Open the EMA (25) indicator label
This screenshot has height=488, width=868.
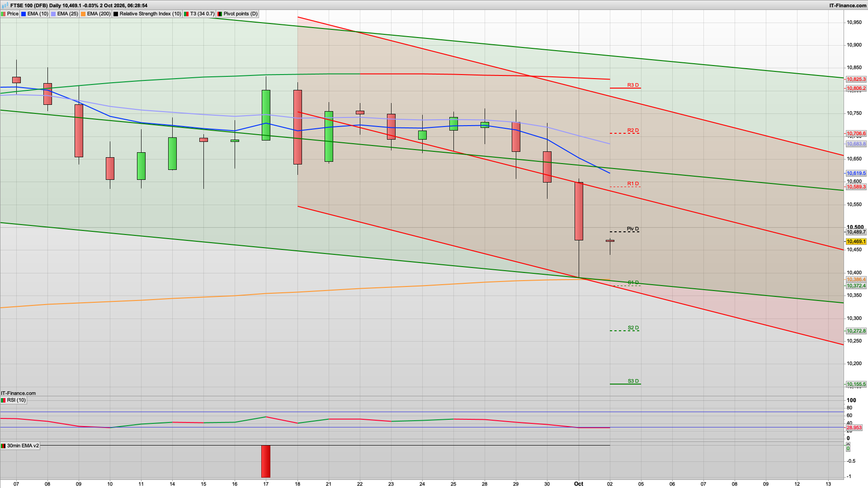[x=67, y=14]
